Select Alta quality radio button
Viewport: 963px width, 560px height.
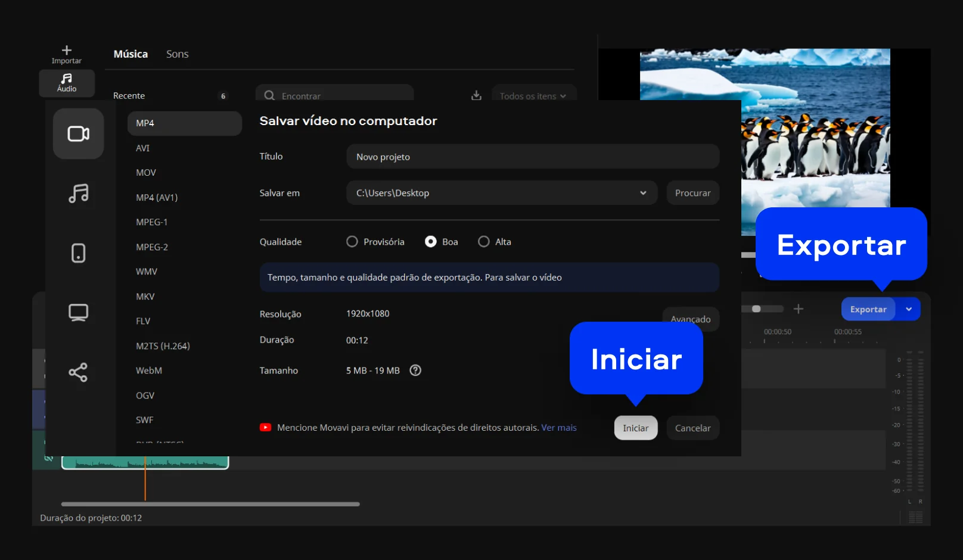tap(484, 242)
